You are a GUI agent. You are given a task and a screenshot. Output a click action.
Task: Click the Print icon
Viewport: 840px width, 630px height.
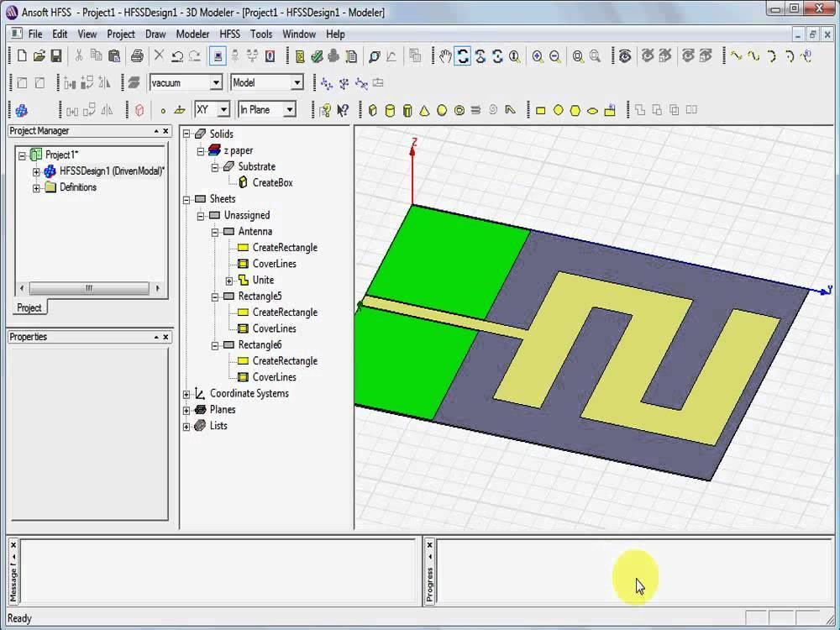(x=137, y=55)
